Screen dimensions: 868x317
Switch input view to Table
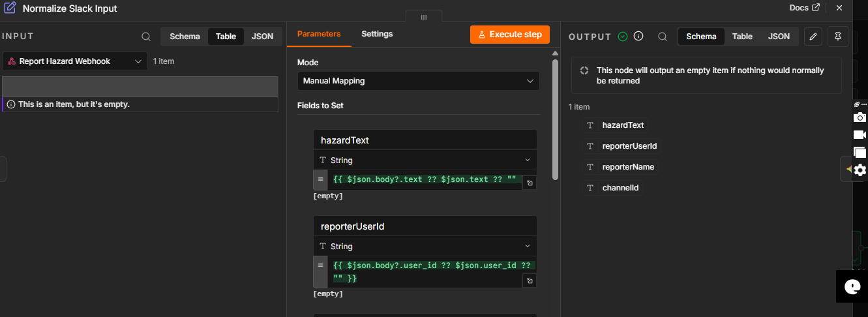226,37
